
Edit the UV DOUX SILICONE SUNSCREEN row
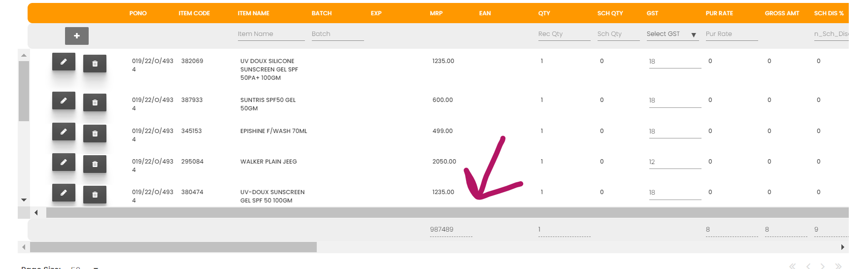(64, 62)
